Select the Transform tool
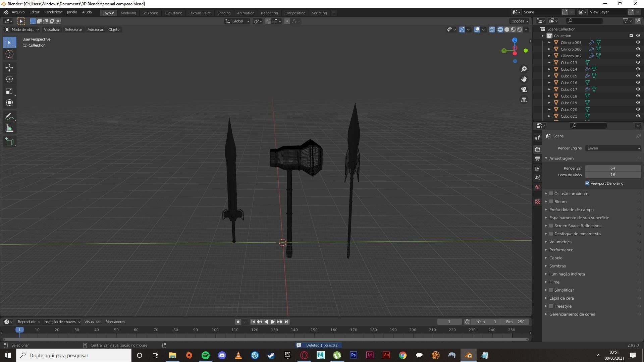The width and height of the screenshot is (644, 362). click(9, 103)
